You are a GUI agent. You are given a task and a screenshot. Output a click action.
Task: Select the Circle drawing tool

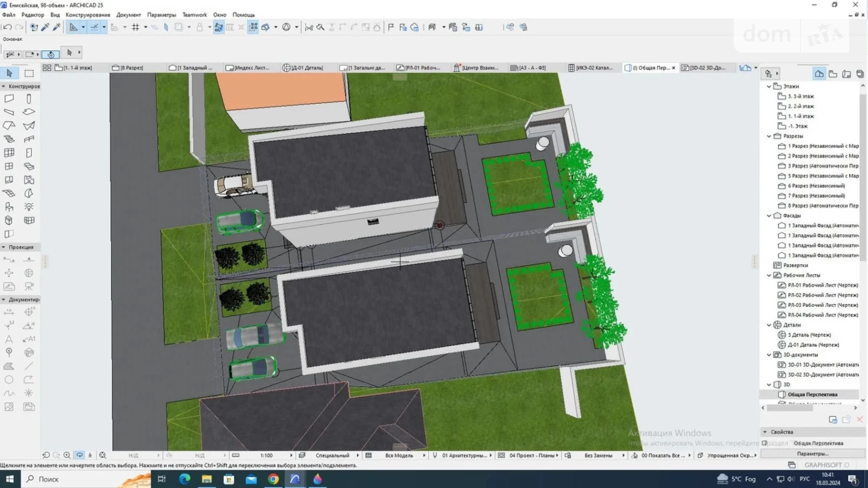pyautogui.click(x=9, y=380)
